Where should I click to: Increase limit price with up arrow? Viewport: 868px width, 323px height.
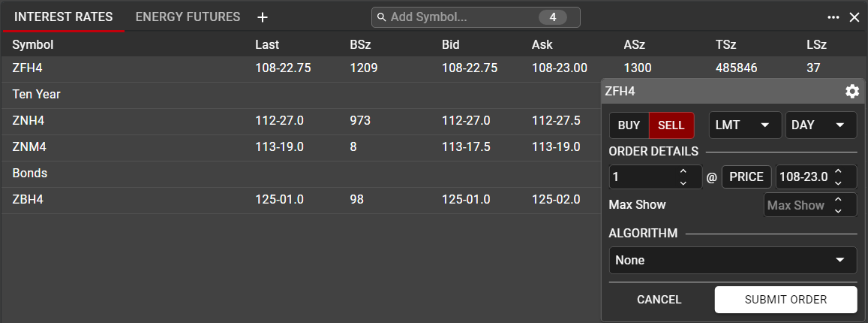pos(838,172)
